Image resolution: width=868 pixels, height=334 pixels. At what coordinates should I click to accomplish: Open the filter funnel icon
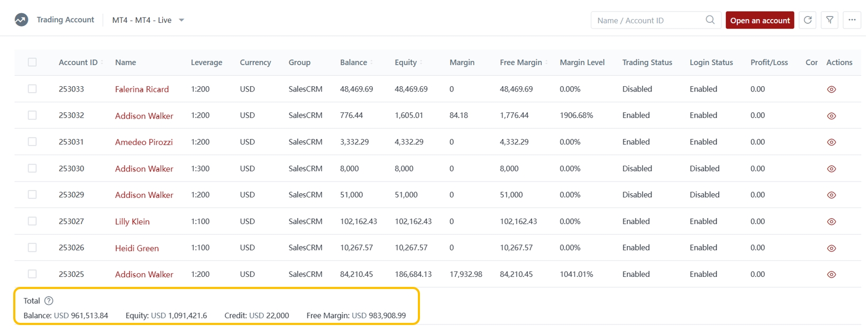[829, 20]
